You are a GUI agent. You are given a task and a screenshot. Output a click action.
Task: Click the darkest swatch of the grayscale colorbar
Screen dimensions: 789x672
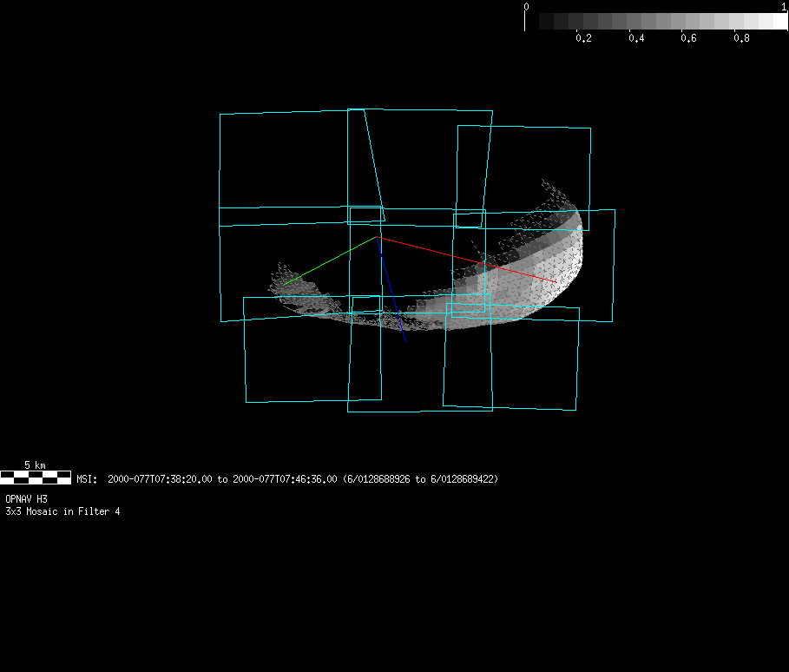pyautogui.click(x=546, y=22)
